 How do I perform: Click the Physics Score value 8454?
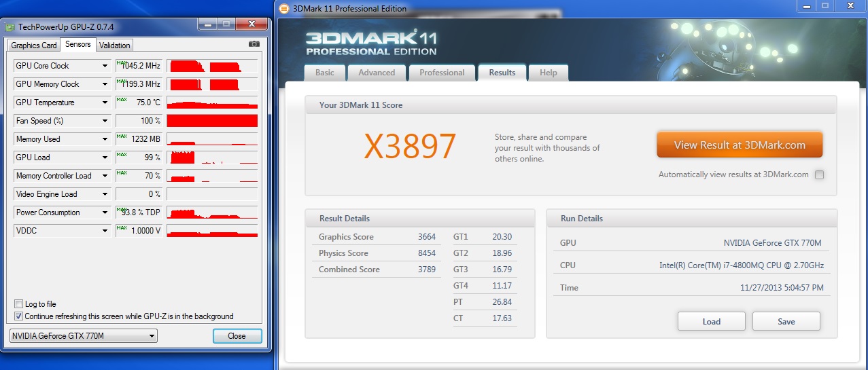coord(427,253)
